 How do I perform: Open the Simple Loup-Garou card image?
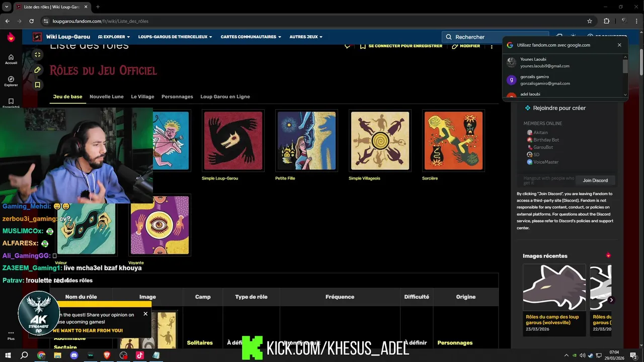click(233, 141)
